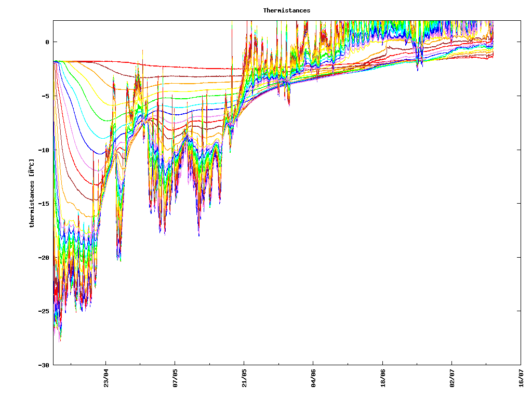The width and height of the screenshot is (532, 399).
Task: Select the 07/05 date label
Action: click(x=175, y=378)
